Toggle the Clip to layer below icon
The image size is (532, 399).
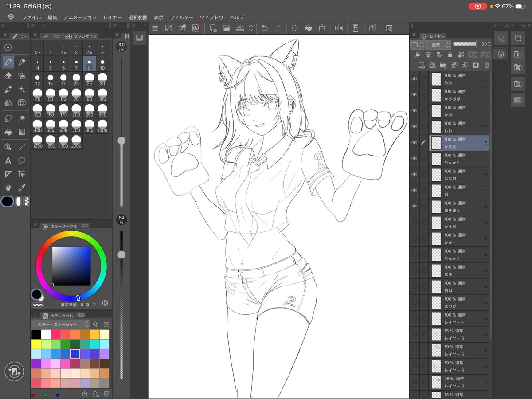click(x=417, y=55)
